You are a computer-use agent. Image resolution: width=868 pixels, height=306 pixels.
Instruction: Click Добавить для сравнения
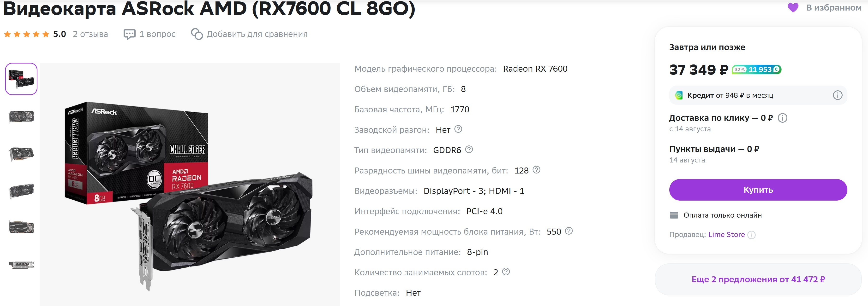[257, 34]
